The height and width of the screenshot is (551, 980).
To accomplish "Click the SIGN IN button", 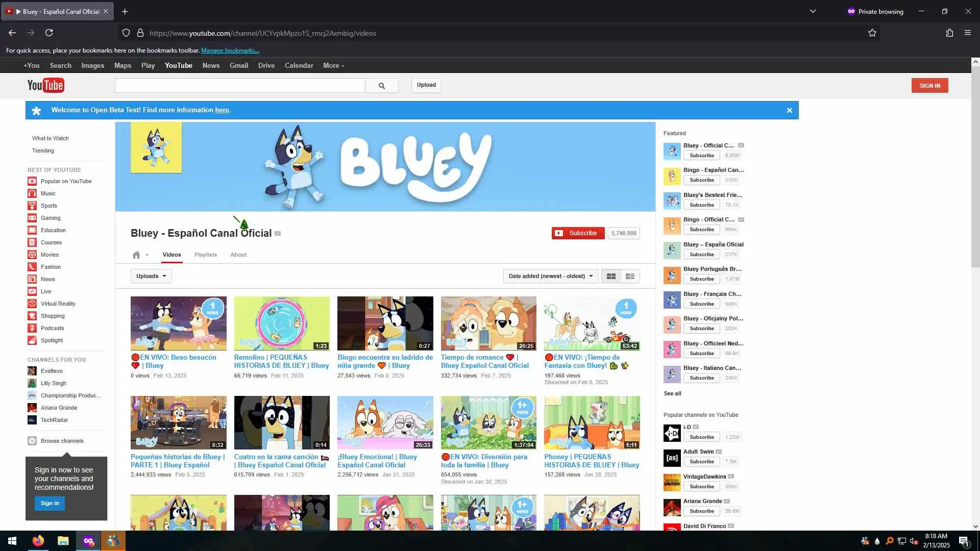I will pos(929,86).
